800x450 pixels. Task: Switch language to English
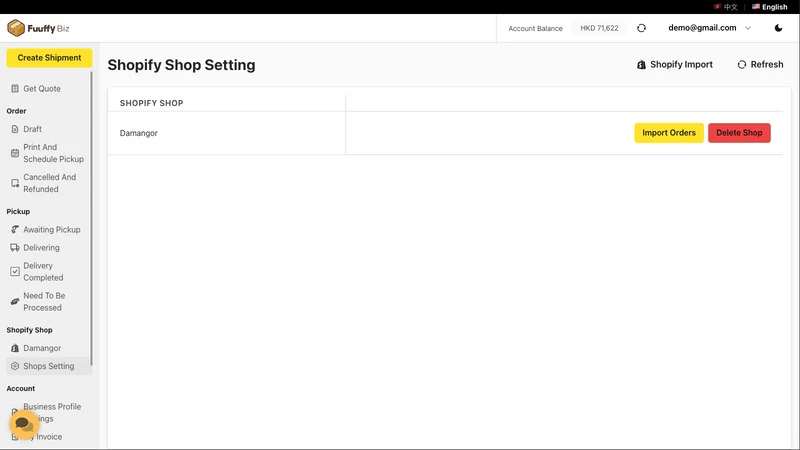tap(769, 7)
